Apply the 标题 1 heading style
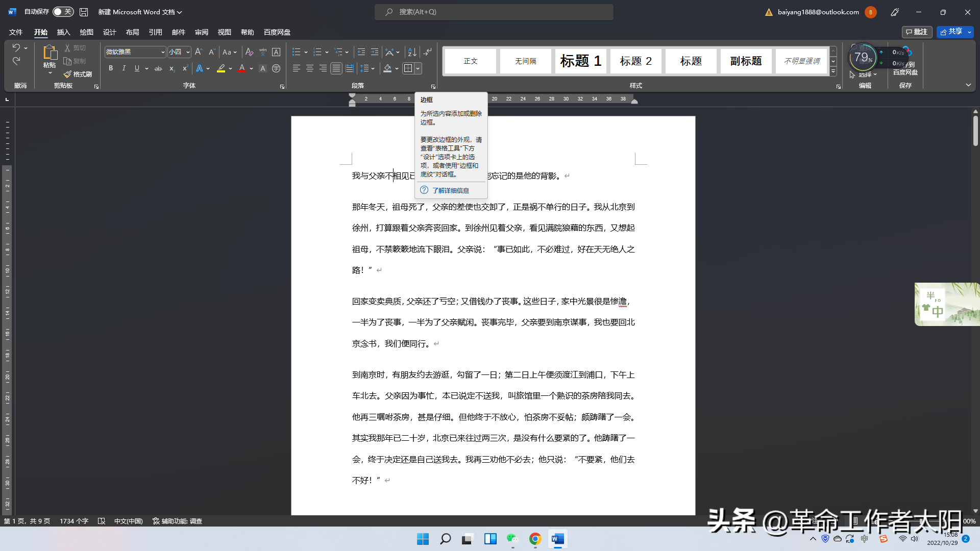This screenshot has width=980, height=551. [x=580, y=61]
